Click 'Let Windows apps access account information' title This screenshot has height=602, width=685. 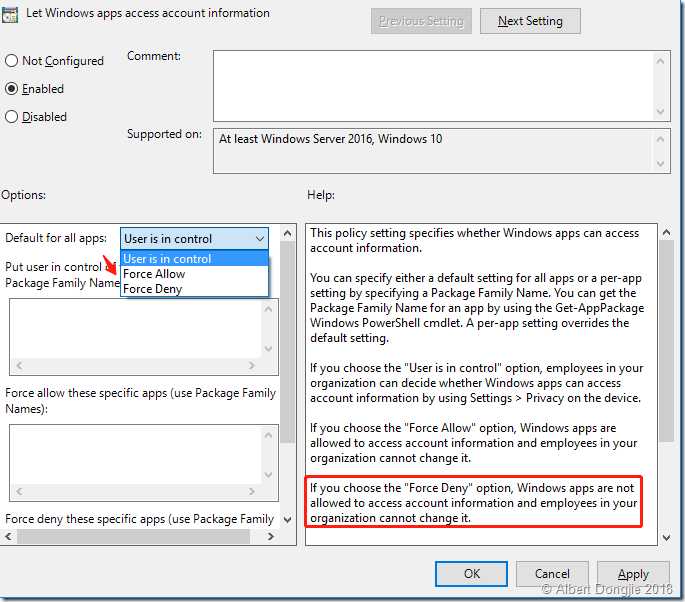click(148, 13)
